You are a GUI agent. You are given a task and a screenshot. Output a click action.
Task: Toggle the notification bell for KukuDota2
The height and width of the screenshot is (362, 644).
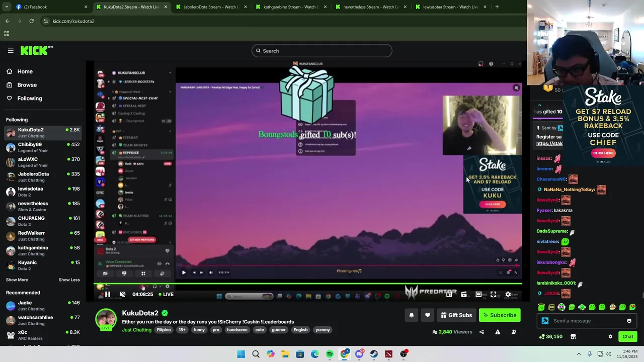pos(411,315)
